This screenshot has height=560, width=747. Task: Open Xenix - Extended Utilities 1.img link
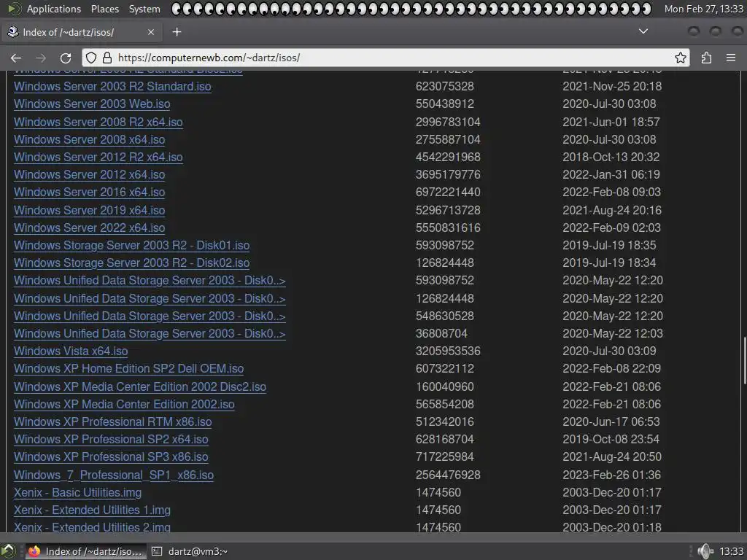[92, 510]
